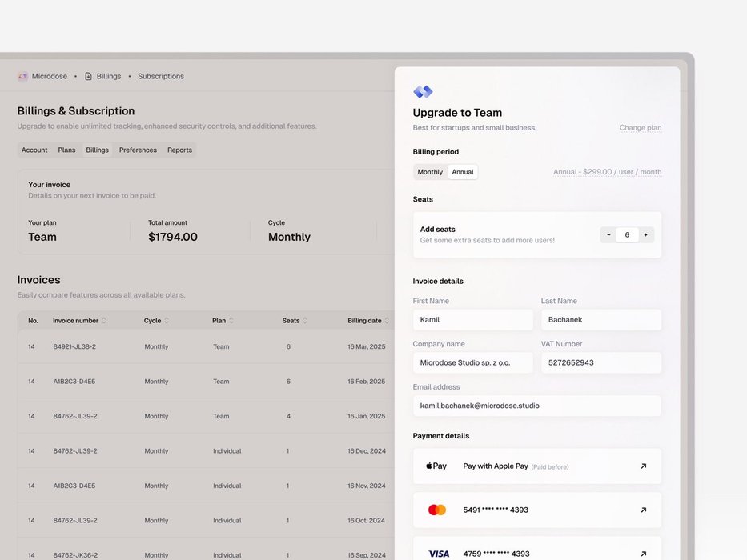
Task: Click billing date 16 Mar, 2025
Action: [x=367, y=346]
